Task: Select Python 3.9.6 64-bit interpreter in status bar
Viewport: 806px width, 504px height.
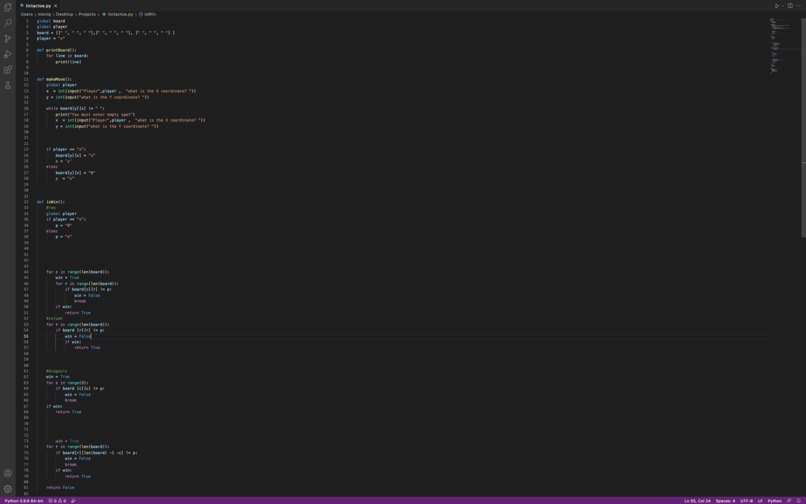Action: [x=24, y=500]
